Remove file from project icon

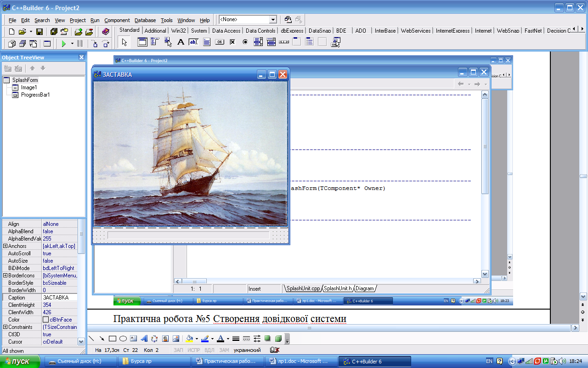pyautogui.click(x=89, y=32)
